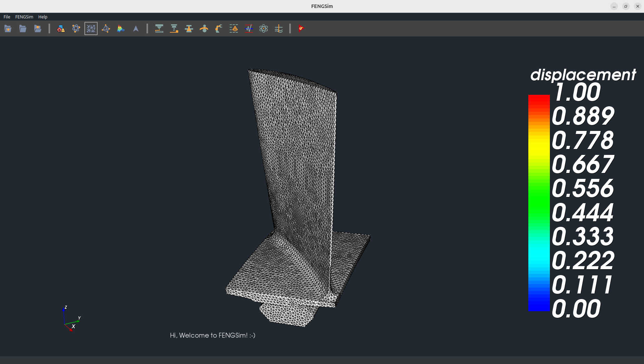Click the new project folder icon
The width and height of the screenshot is (644, 364).
click(x=8, y=28)
